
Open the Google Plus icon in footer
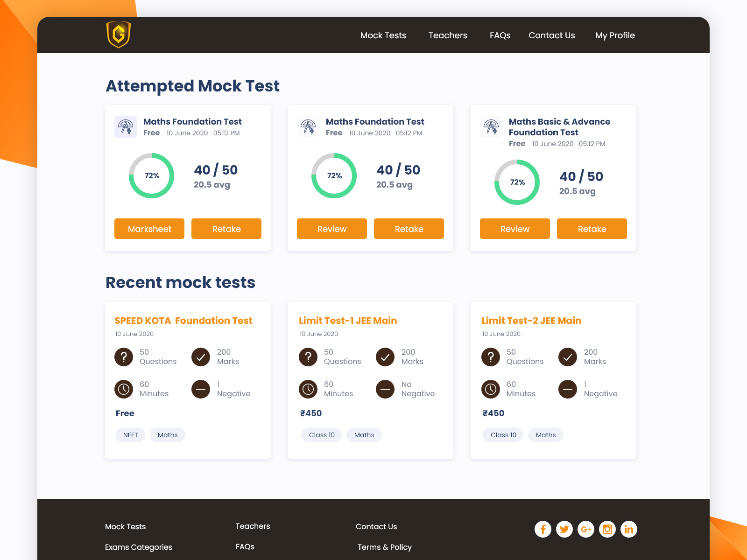point(586,529)
